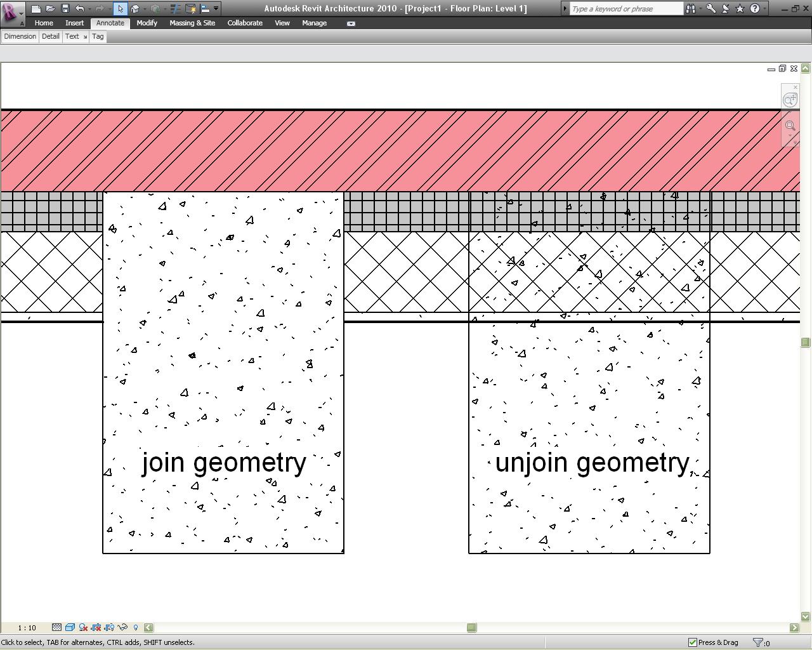This screenshot has width=812, height=650.
Task: Open Customize Quick Access Toolbar dropdown
Action: [x=216, y=8]
